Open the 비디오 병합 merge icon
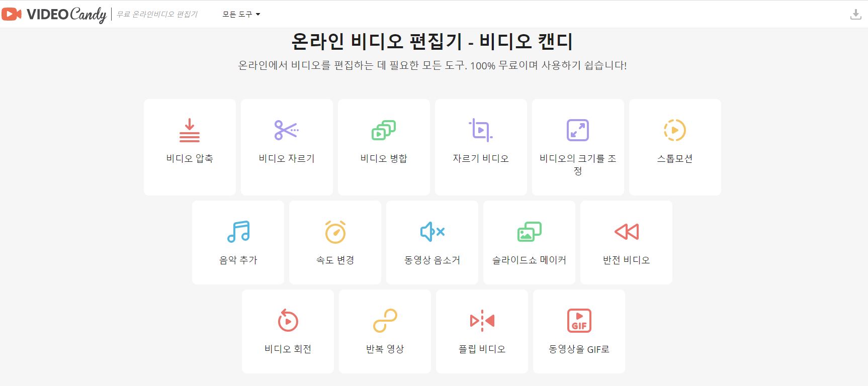Screen dimensions: 868x386 (384, 130)
